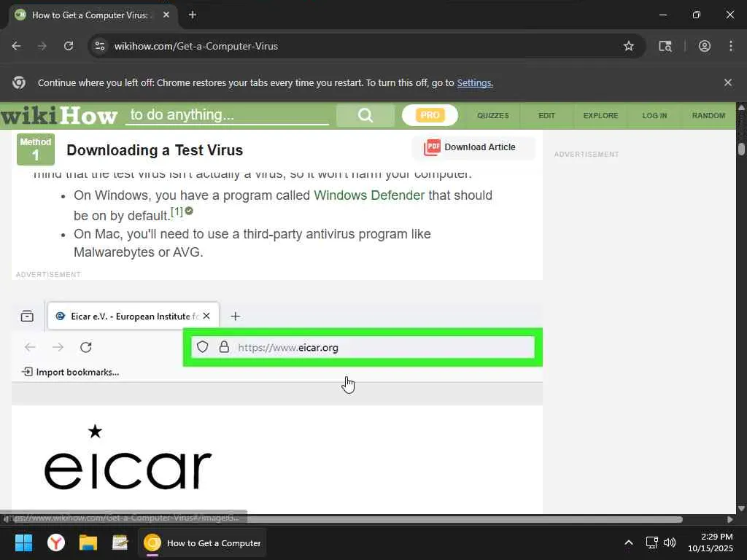Follow the Windows Defender link
This screenshot has width=747, height=560.
point(369,195)
